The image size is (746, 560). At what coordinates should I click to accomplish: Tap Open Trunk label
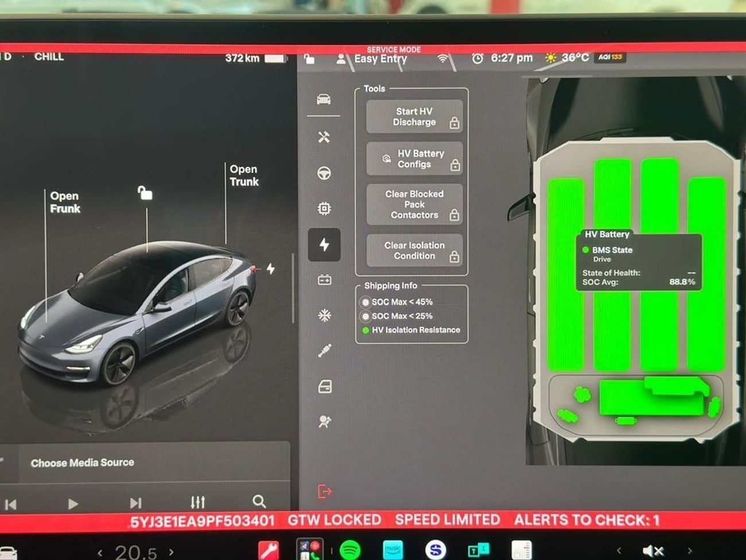244,176
